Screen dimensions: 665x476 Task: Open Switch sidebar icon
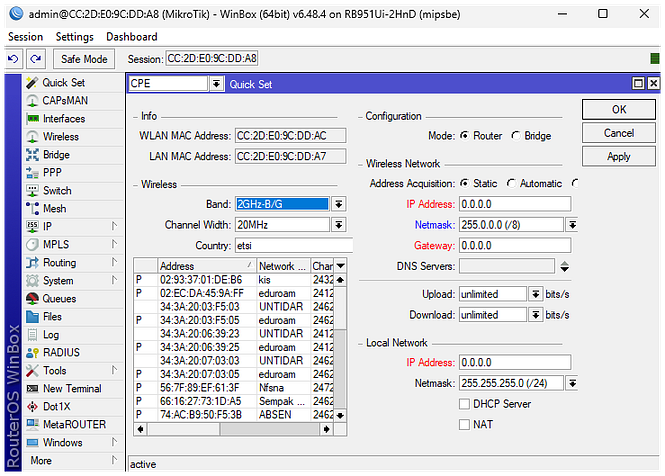click(32, 191)
